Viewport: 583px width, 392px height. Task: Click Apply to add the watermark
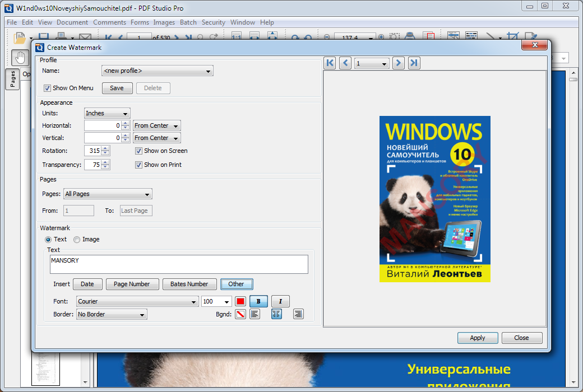tap(478, 338)
